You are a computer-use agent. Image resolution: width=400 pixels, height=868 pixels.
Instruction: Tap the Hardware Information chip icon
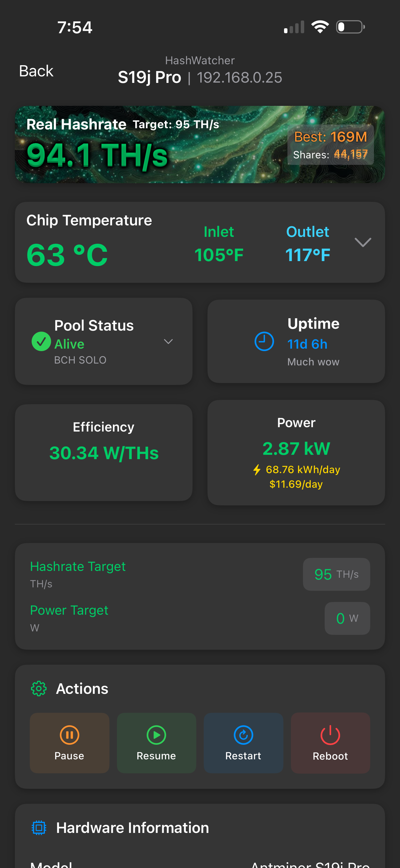(39, 828)
